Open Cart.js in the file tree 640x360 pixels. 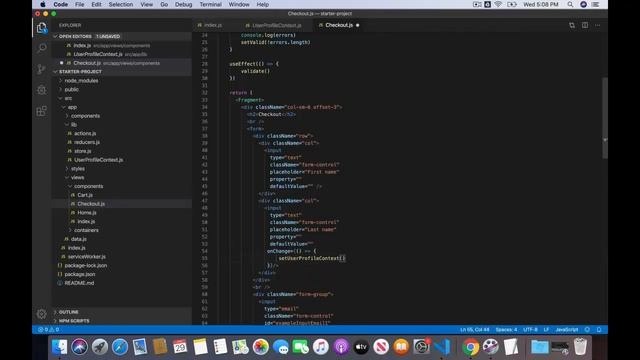click(121, 195)
